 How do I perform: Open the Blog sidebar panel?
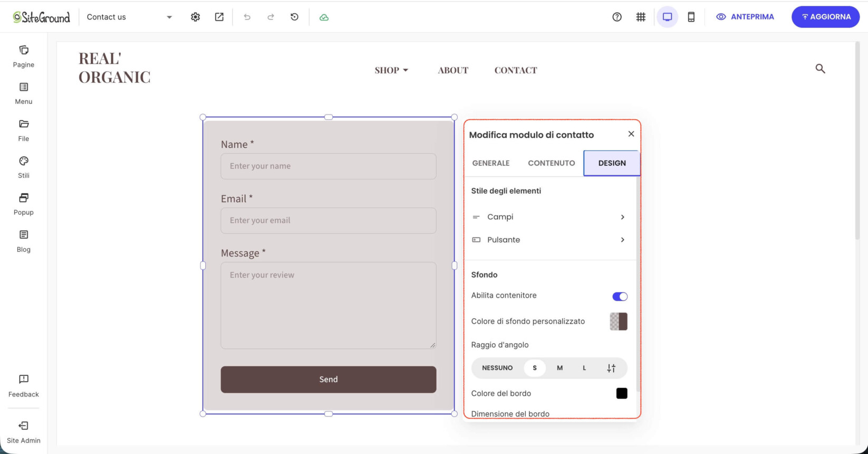tap(24, 241)
